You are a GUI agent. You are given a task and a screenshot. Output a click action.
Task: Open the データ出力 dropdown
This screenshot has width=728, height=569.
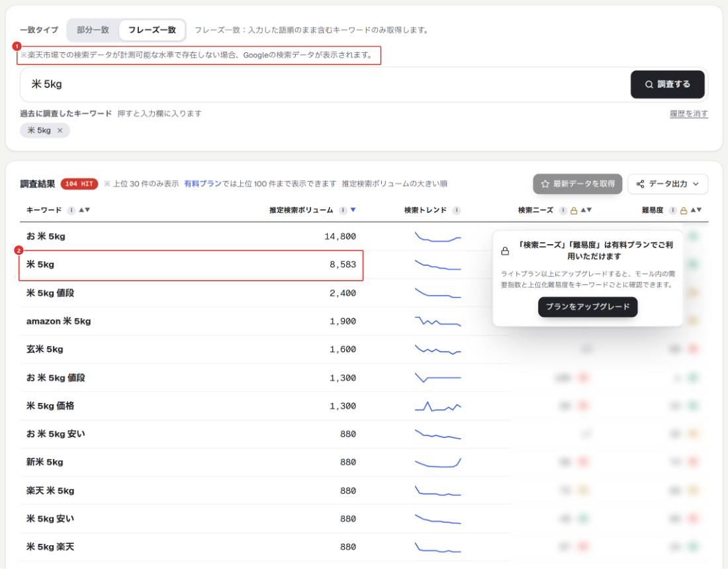pos(668,184)
